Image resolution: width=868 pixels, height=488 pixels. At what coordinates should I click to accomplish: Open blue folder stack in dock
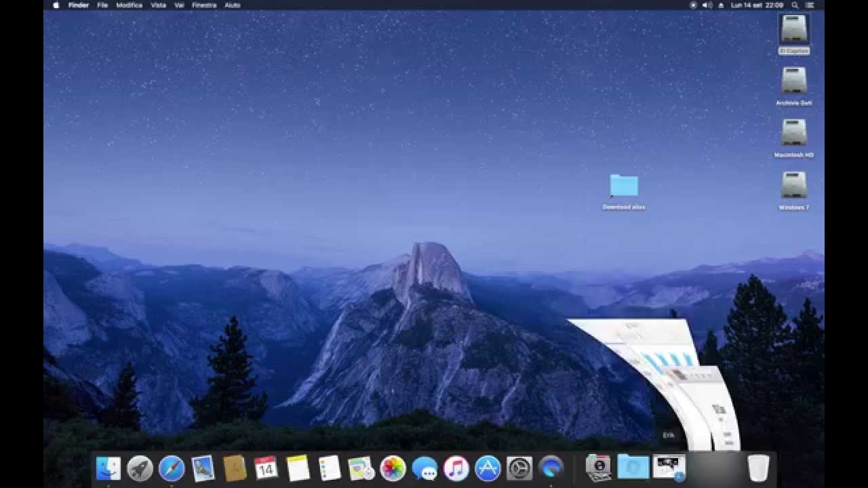click(x=633, y=468)
